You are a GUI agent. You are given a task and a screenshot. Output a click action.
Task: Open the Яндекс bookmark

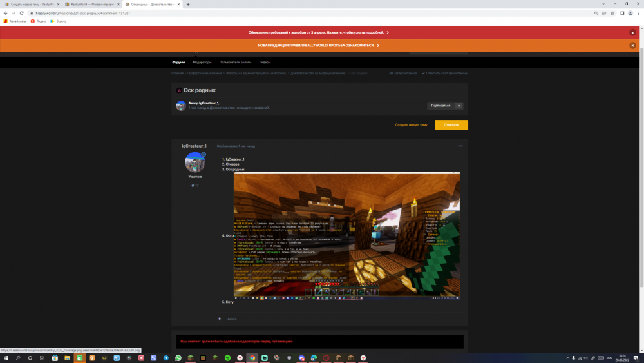(38, 21)
